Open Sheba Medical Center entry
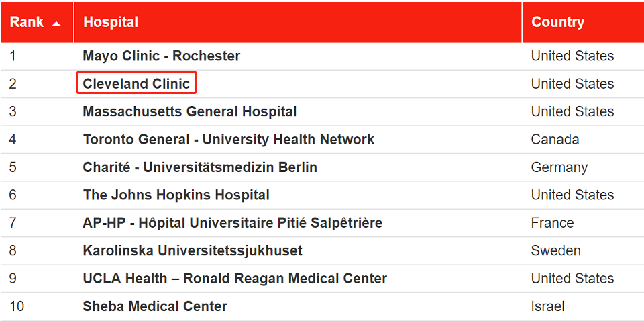644x321 pixels. pos(155,306)
